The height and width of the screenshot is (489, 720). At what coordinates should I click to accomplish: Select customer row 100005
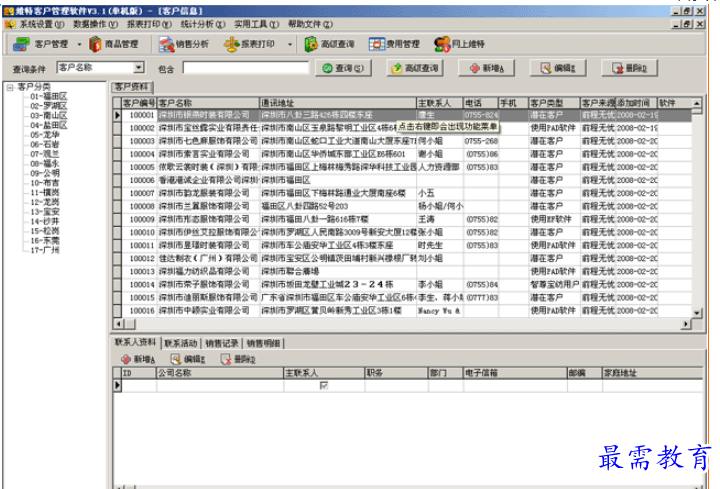[402, 167]
